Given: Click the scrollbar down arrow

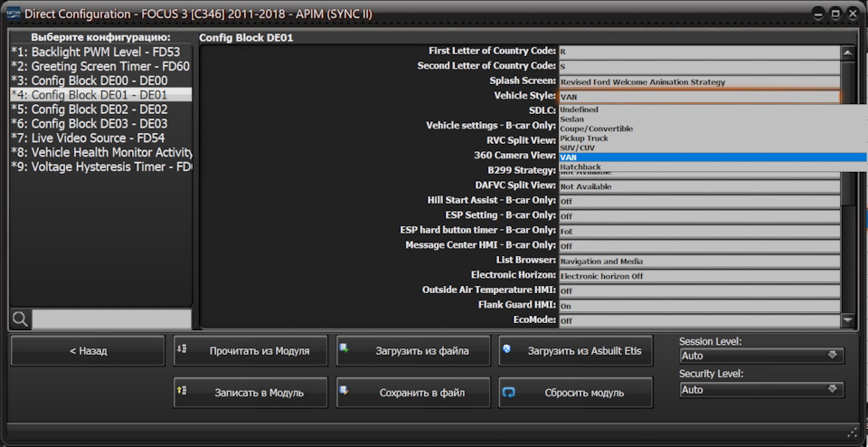Looking at the screenshot, I should (847, 319).
